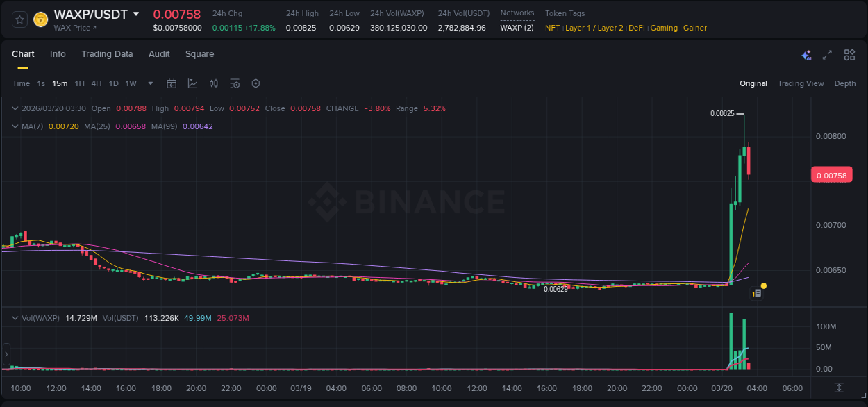Switch to the Trading Data tab
The image size is (868, 407).
(107, 54)
